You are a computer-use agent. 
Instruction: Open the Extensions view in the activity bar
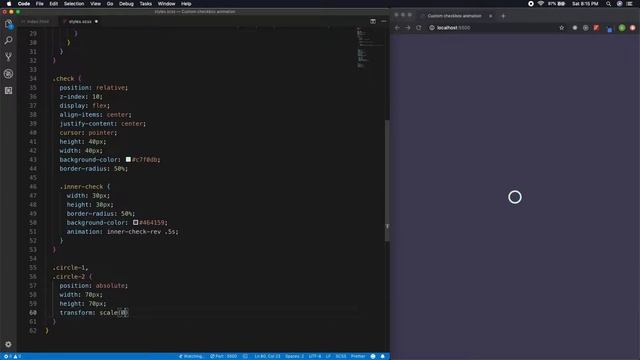point(9,91)
